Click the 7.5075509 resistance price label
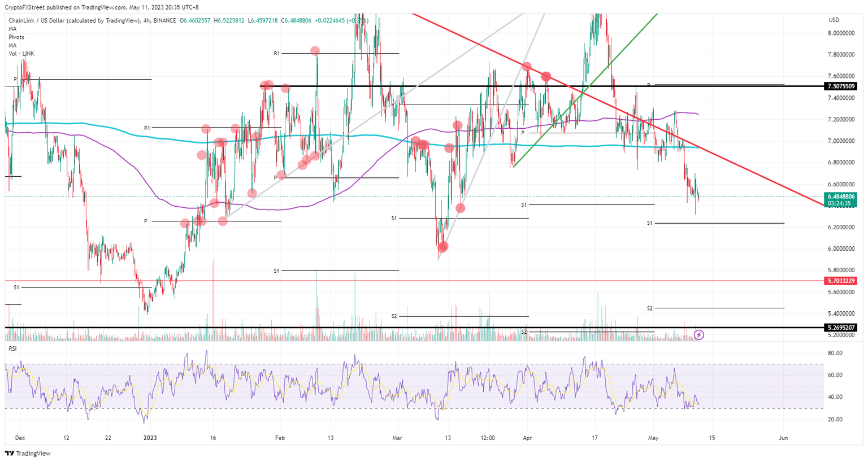This screenshot has width=868, height=462. [x=841, y=86]
